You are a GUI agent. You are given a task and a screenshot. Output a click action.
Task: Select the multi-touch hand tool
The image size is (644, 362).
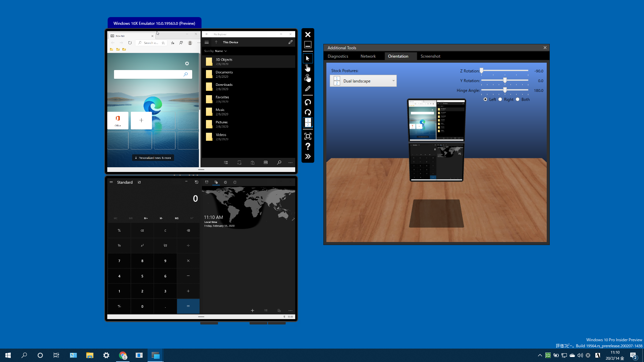[308, 78]
